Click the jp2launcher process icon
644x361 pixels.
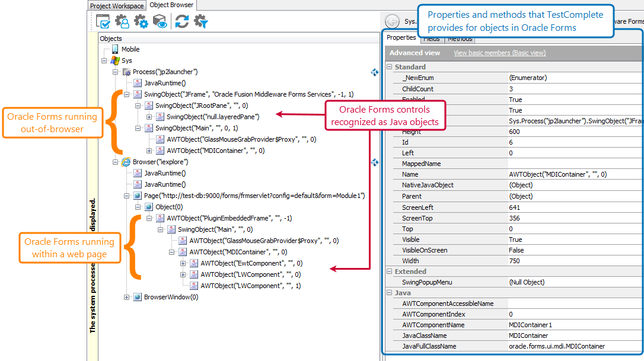tap(126, 72)
